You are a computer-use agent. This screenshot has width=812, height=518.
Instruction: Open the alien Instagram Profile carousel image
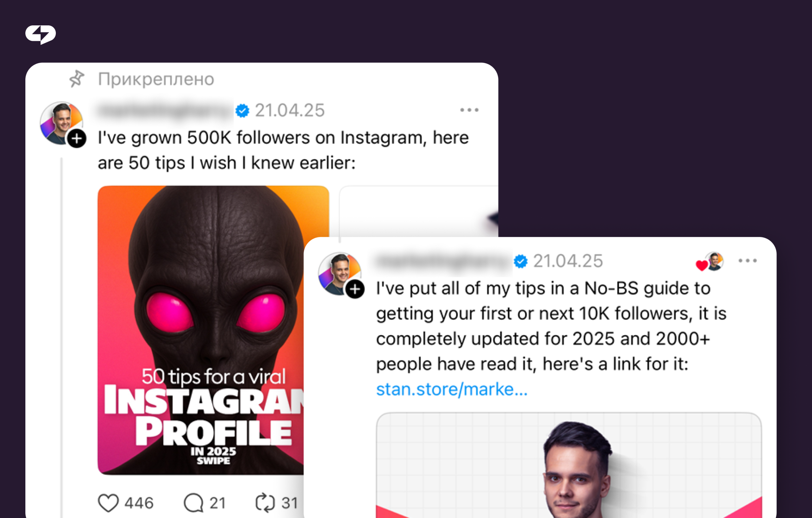click(201, 330)
